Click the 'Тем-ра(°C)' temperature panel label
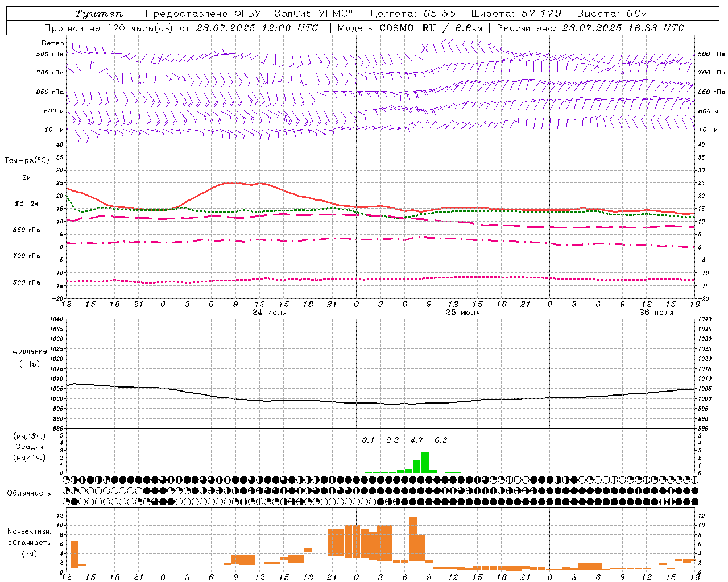This screenshot has width=728, height=582. (27, 161)
